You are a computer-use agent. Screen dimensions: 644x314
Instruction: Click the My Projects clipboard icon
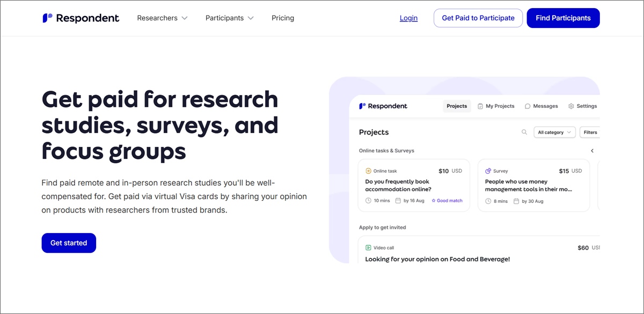[x=480, y=106]
